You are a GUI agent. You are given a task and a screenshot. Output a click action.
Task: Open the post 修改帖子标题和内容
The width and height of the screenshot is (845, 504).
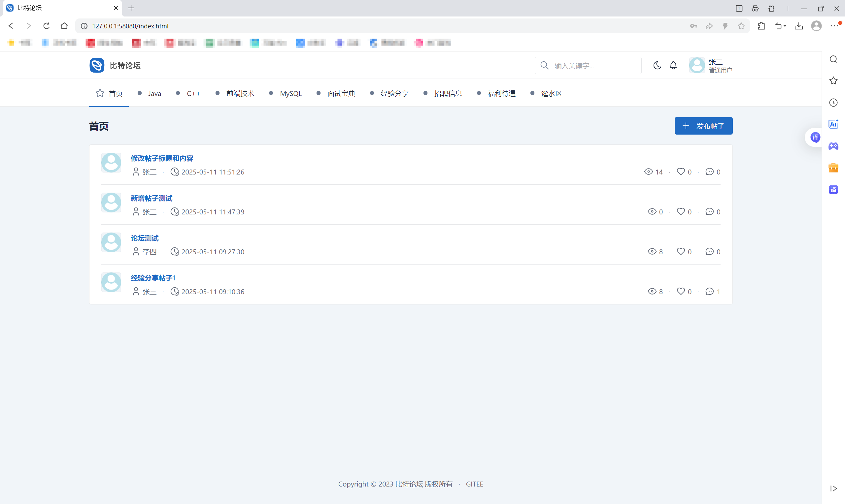(162, 158)
